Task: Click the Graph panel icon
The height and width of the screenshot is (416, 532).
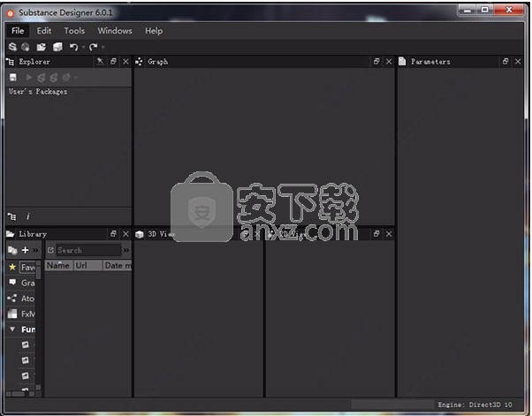Action: pyautogui.click(x=139, y=62)
